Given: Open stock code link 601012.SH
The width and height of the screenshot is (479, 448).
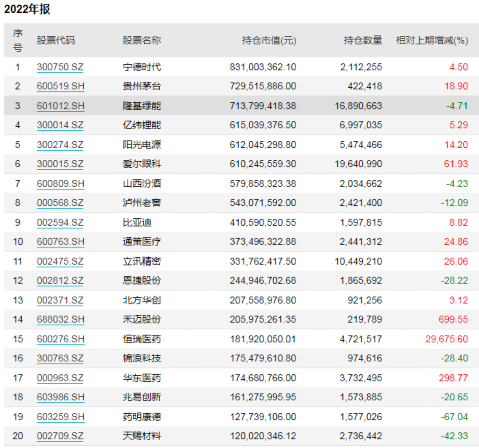Looking at the screenshot, I should pos(60,106).
